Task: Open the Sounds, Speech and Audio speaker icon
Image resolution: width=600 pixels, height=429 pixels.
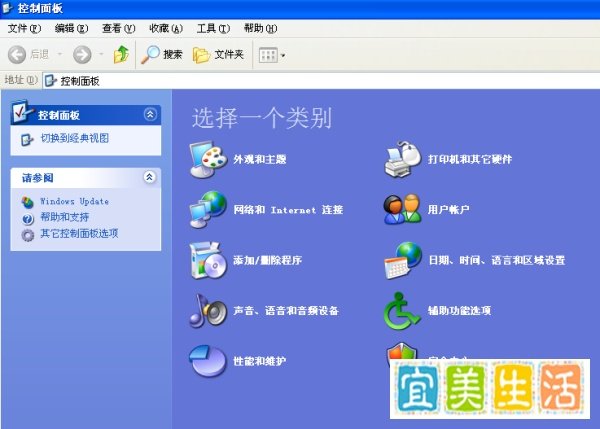Action: click(209, 311)
